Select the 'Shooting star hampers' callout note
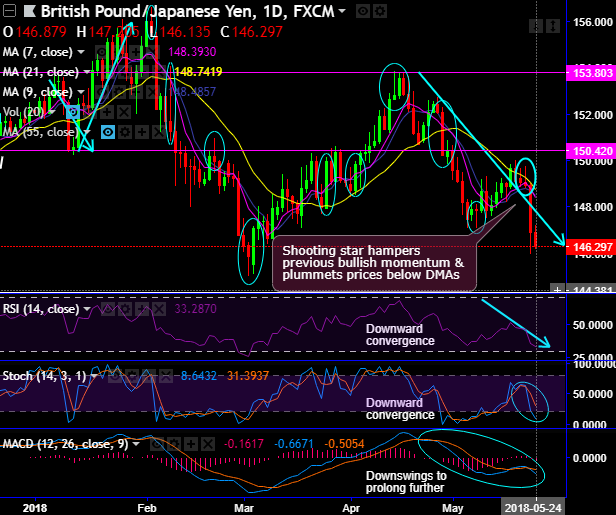The height and width of the screenshot is (515, 616). (x=374, y=263)
